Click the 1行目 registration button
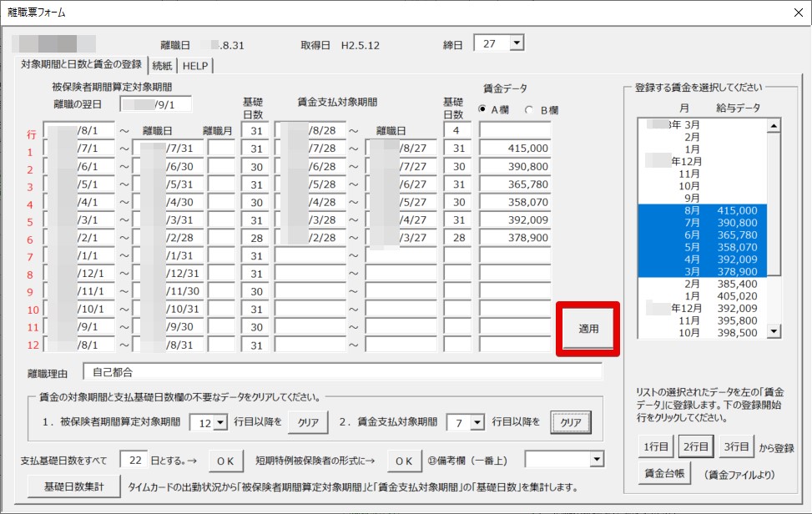The image size is (812, 514). 656,446
